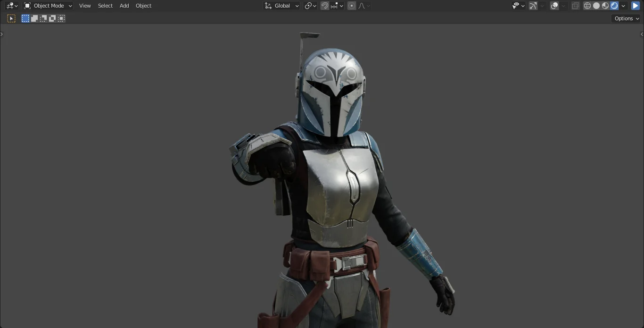
Task: Switch to Wireframe viewport shading
Action: coord(587,6)
